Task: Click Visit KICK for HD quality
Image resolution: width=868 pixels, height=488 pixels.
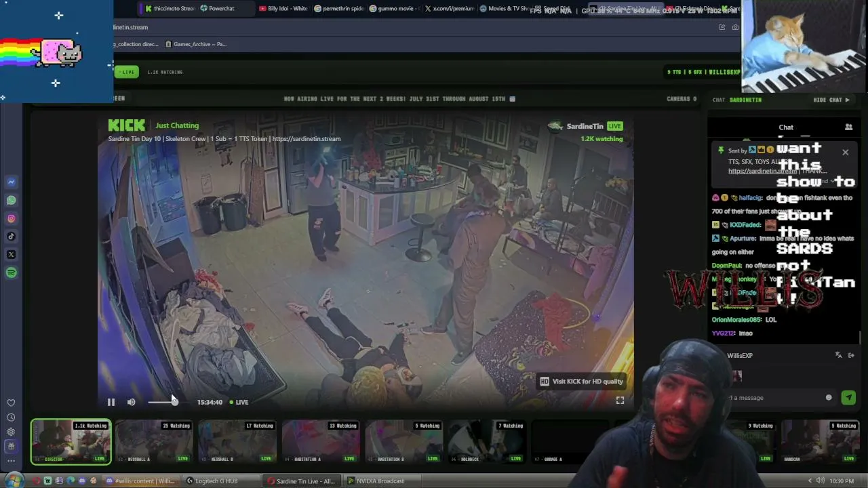Action: pos(581,381)
